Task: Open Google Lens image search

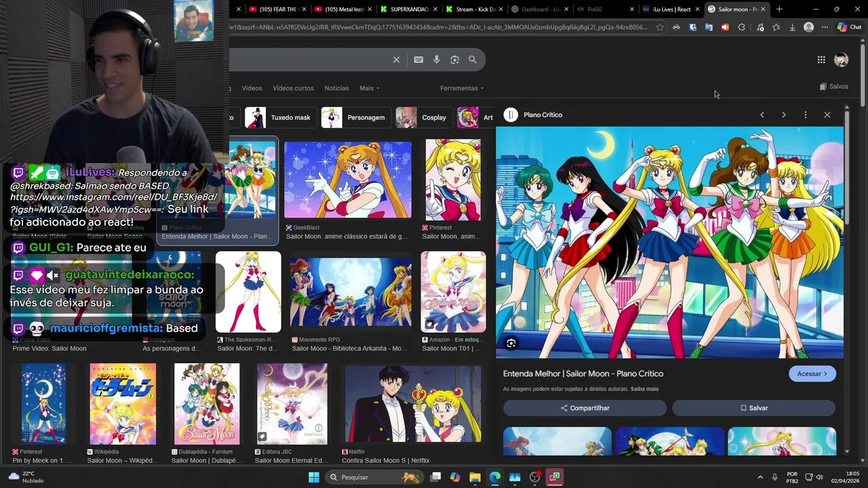Action: click(x=454, y=60)
